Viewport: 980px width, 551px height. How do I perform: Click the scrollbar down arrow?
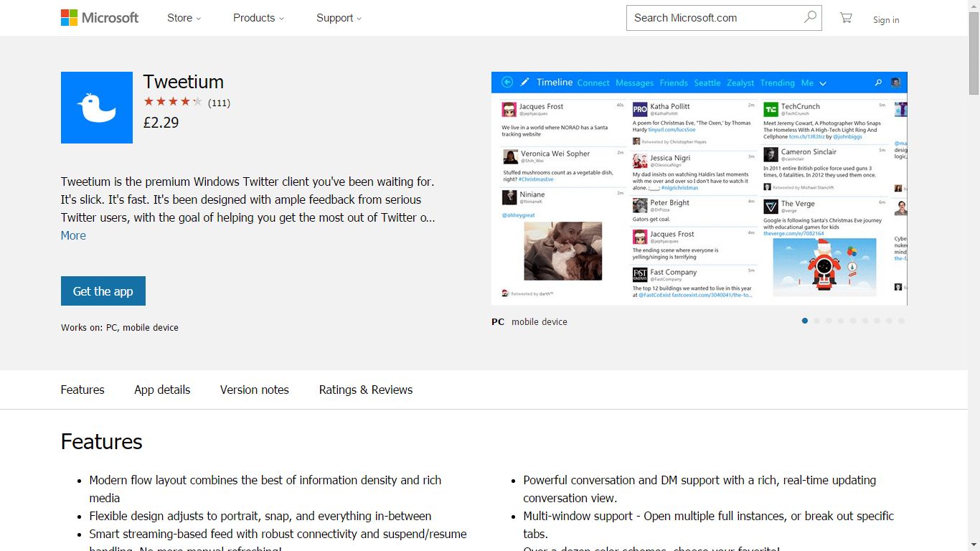[974, 545]
